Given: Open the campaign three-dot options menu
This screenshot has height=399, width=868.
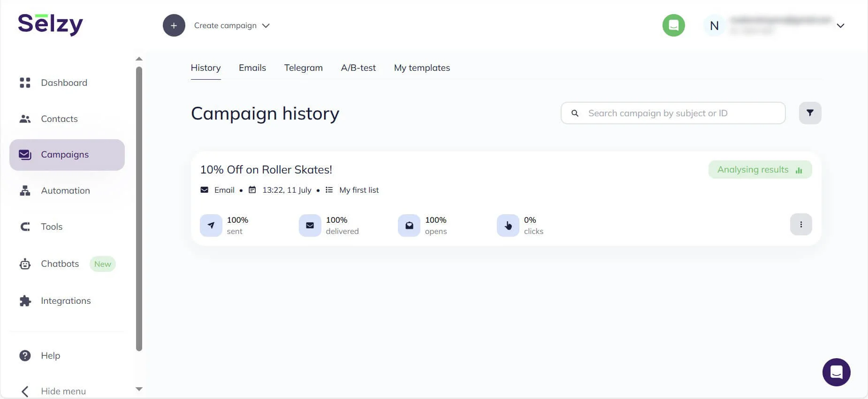Looking at the screenshot, I should click(801, 225).
